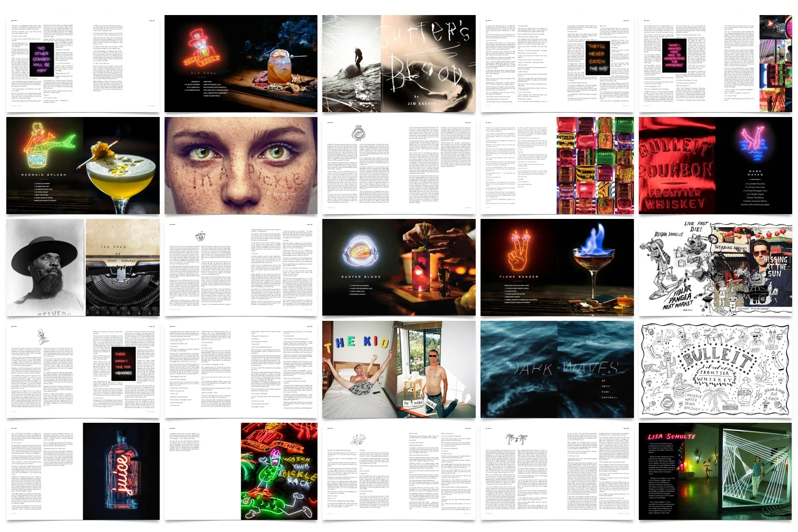Select spread with "There wasn't time for memories" neon
This screenshot has width=798, height=532.
point(83,369)
